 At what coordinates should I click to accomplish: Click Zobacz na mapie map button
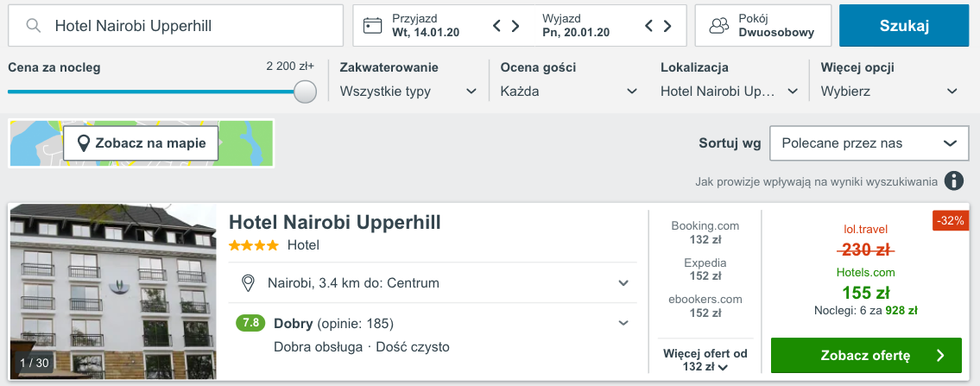pos(141,143)
